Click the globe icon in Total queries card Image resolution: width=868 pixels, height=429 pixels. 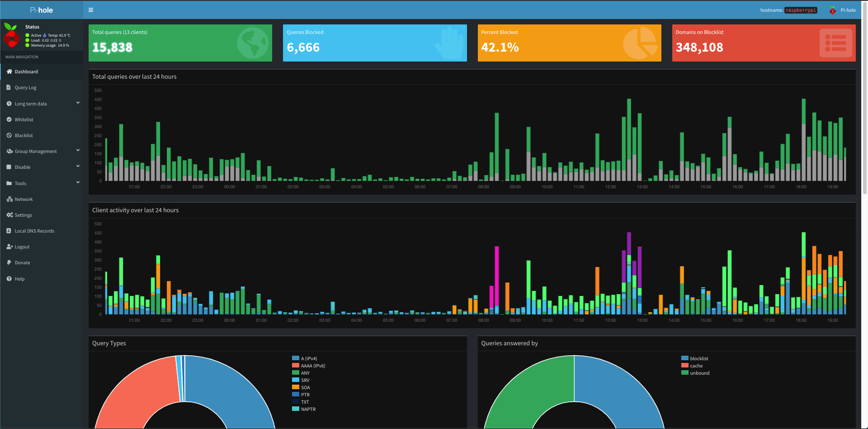253,43
